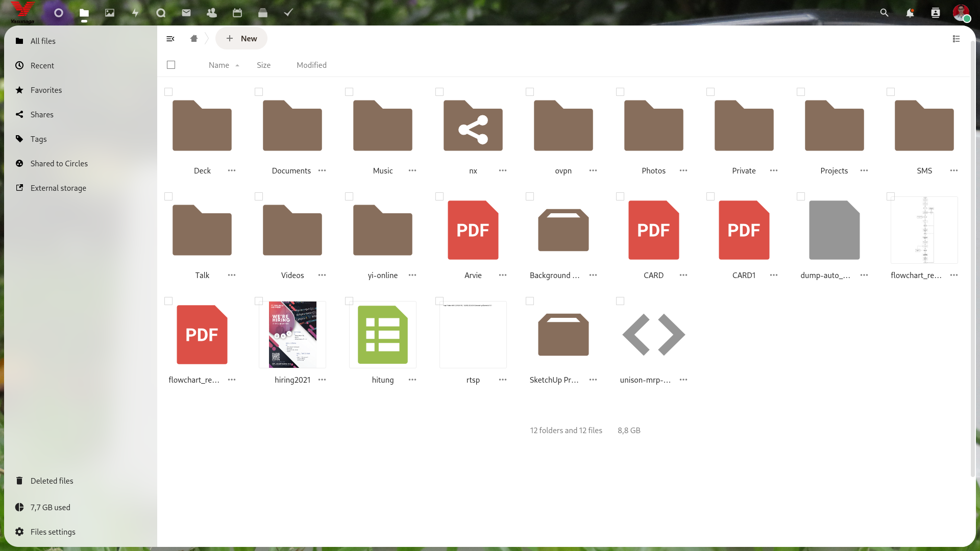The height and width of the screenshot is (551, 980).
Task: Switch to list view toggle icon
Action: (x=957, y=39)
